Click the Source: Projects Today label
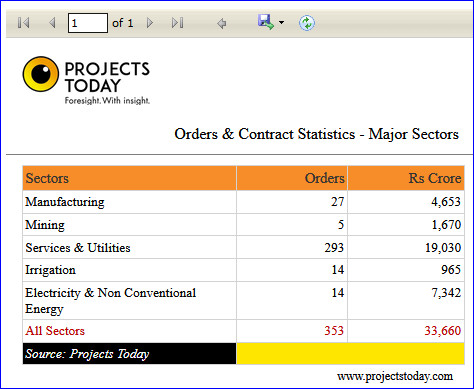 [x=87, y=354]
